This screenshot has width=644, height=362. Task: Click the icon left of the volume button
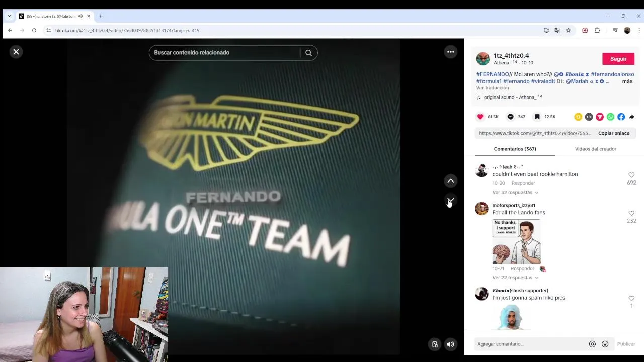pos(435,344)
